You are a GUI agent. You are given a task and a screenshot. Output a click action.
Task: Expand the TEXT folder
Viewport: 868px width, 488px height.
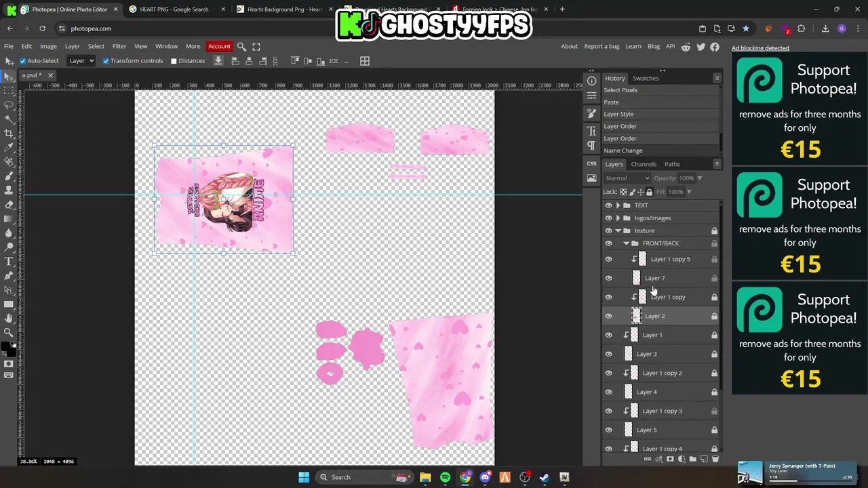(x=618, y=205)
